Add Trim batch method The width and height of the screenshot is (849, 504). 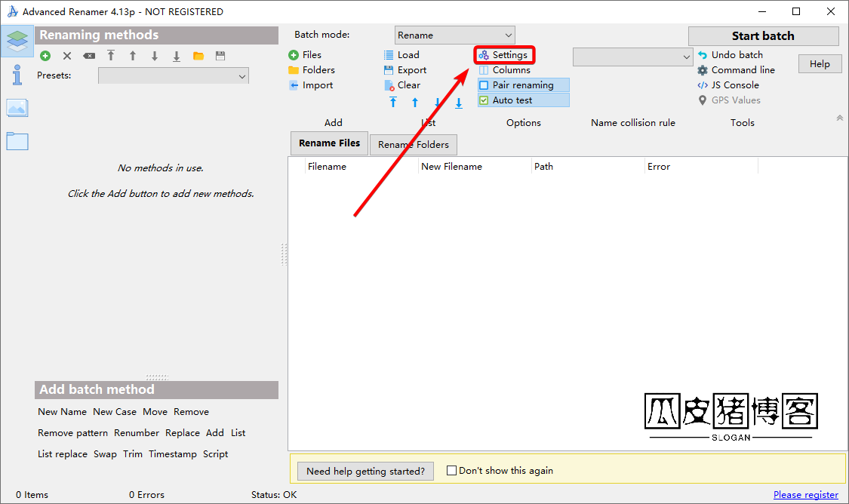(x=133, y=453)
